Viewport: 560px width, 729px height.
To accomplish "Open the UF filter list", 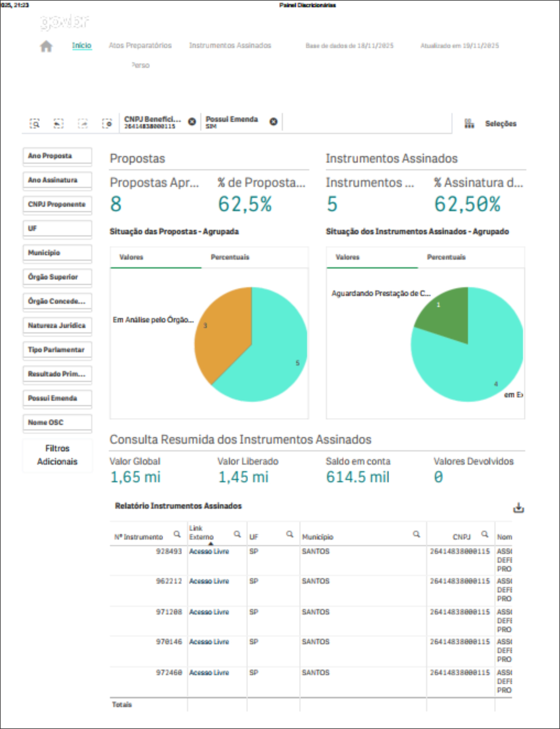I will (x=57, y=229).
